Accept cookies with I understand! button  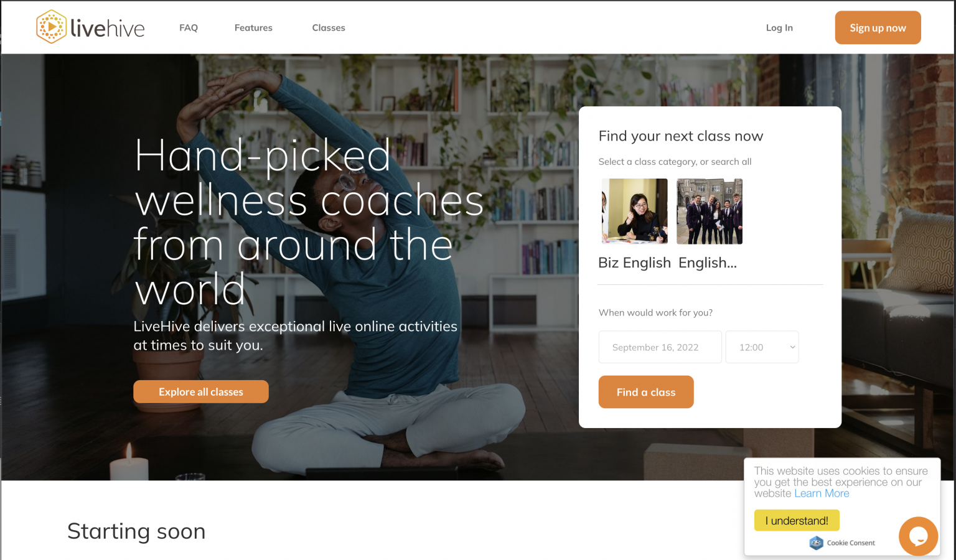pyautogui.click(x=797, y=521)
